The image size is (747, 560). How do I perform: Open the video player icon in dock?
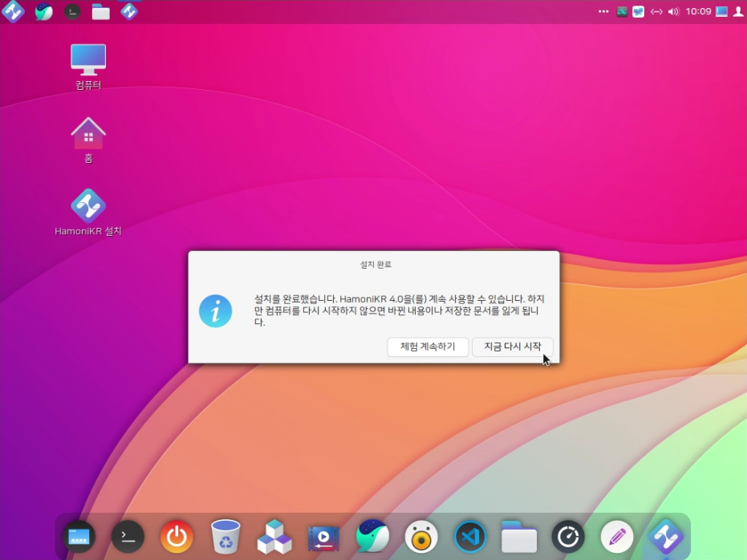click(x=323, y=537)
